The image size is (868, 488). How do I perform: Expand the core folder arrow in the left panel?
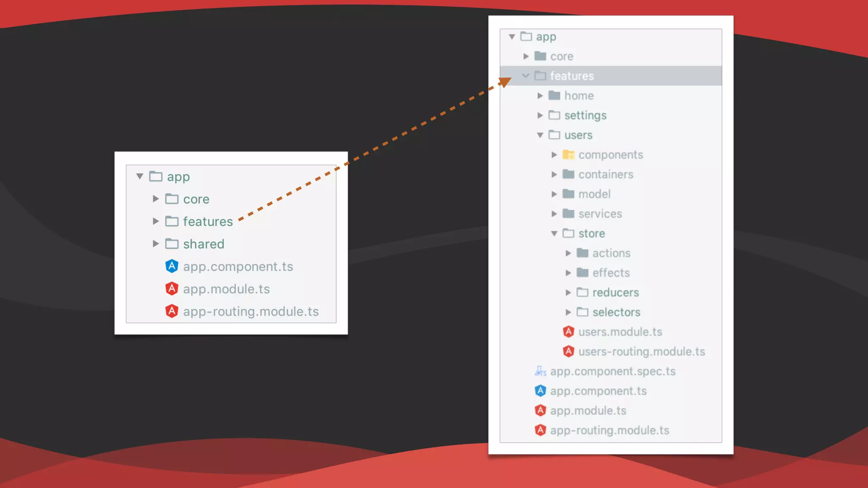tap(156, 199)
